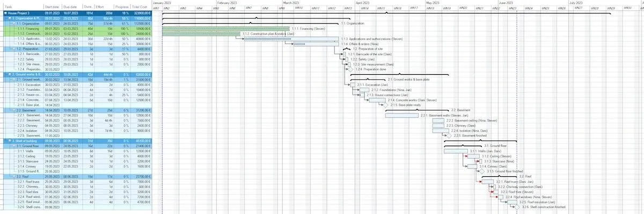Select the 2.2.2 Basement ceiling Gantt bar
This screenshot has width=644, height=214.
(x=438, y=120)
